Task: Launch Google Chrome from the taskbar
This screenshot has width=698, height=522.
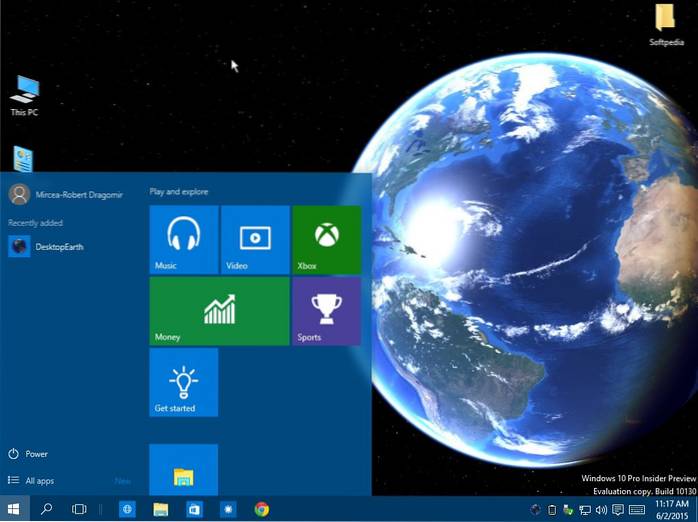Action: point(262,509)
